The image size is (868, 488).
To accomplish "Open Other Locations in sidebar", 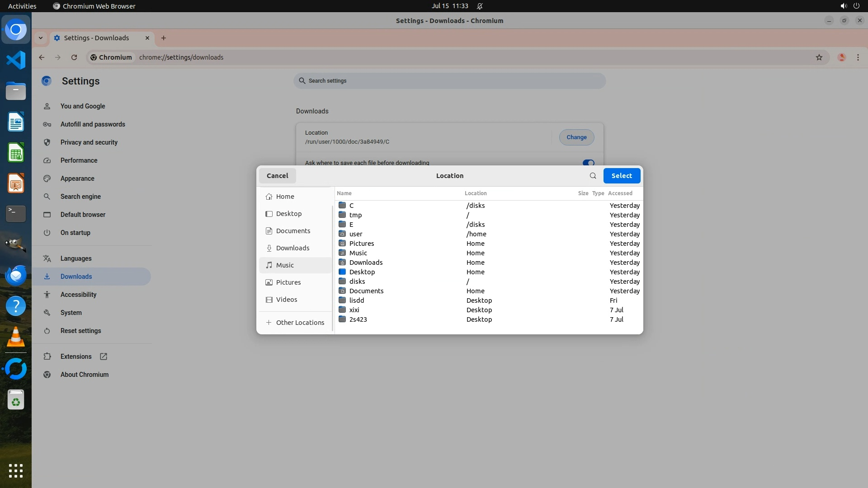I will click(x=300, y=323).
